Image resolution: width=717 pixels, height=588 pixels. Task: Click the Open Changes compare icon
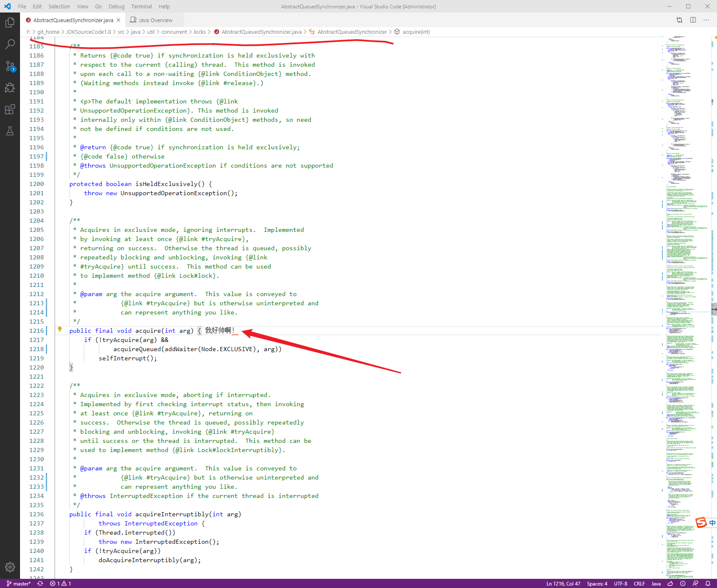click(679, 20)
